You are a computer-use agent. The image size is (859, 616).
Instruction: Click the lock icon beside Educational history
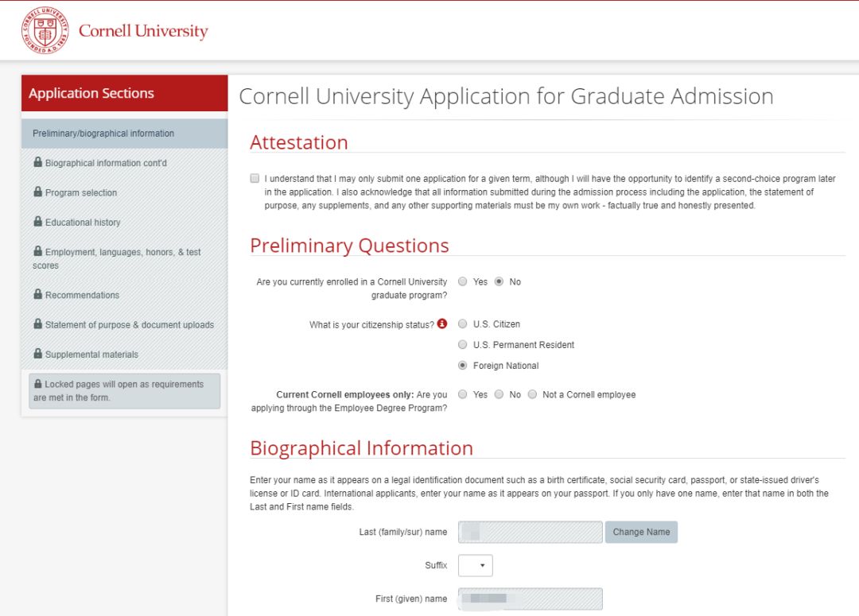tap(38, 221)
